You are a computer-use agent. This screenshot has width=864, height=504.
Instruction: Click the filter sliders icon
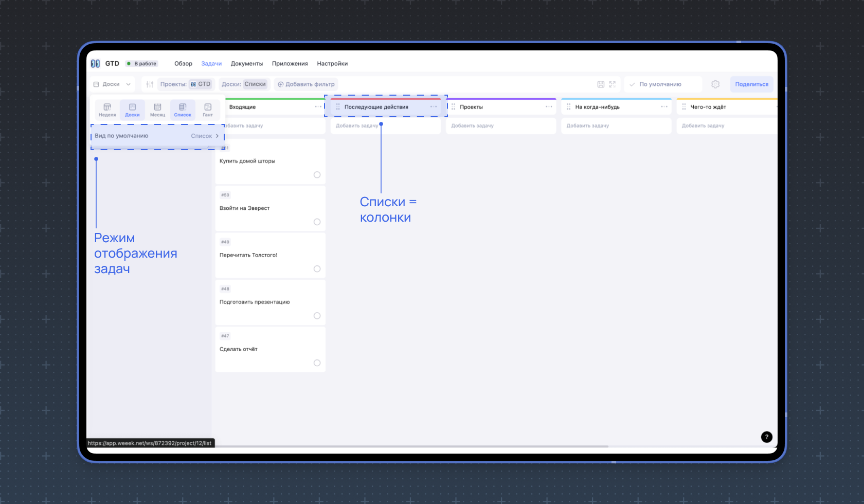coord(150,84)
